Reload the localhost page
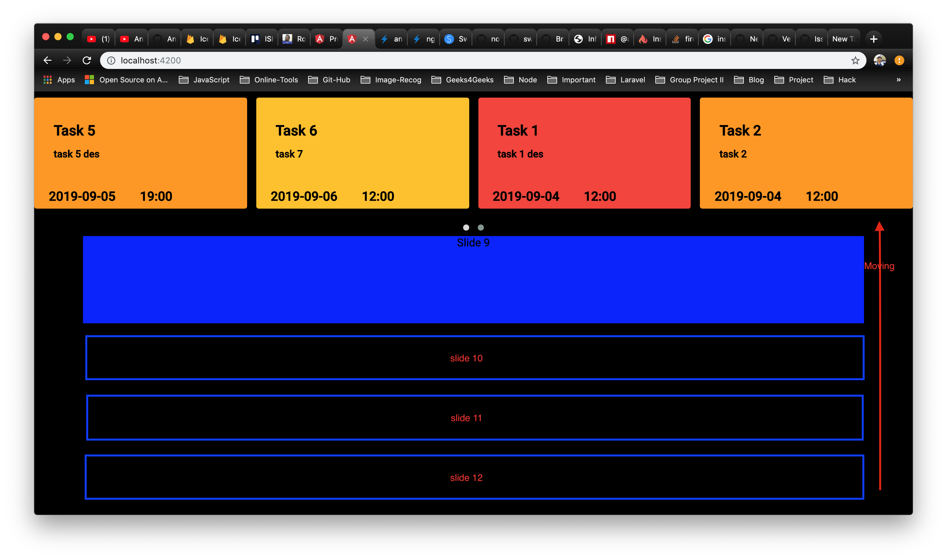Image resolution: width=947 pixels, height=560 pixels. click(87, 60)
